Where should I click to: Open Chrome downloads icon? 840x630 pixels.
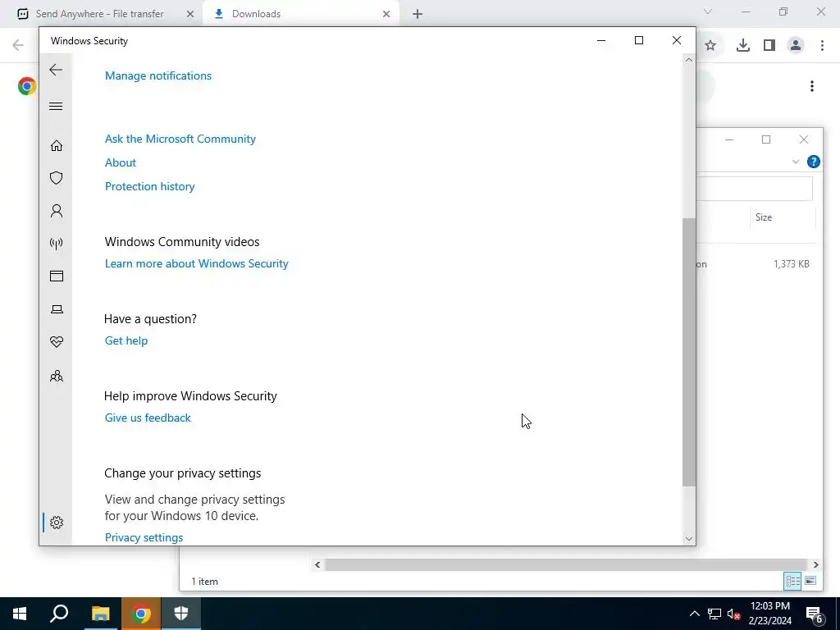click(743, 45)
